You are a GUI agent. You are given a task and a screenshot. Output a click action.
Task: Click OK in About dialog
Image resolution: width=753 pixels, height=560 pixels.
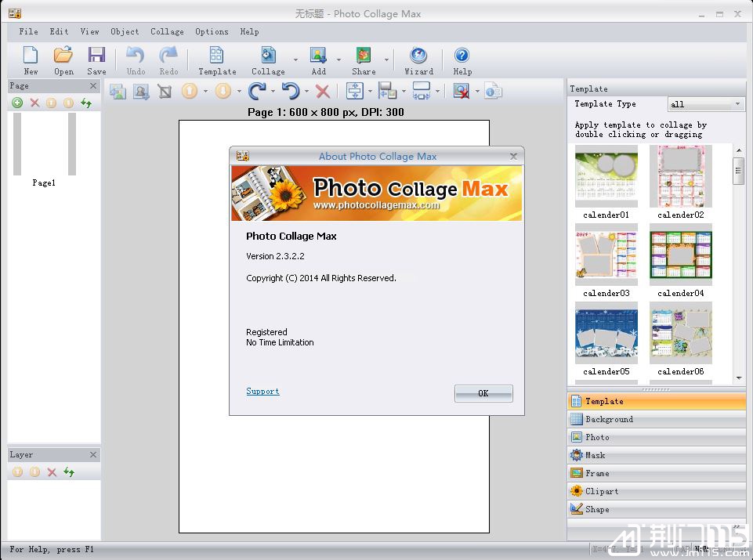483,393
